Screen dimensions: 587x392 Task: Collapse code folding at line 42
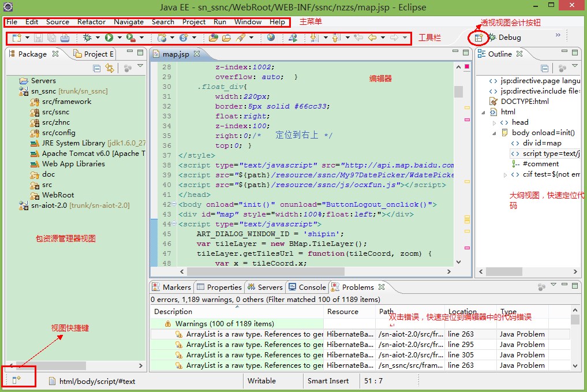pyautogui.click(x=174, y=204)
